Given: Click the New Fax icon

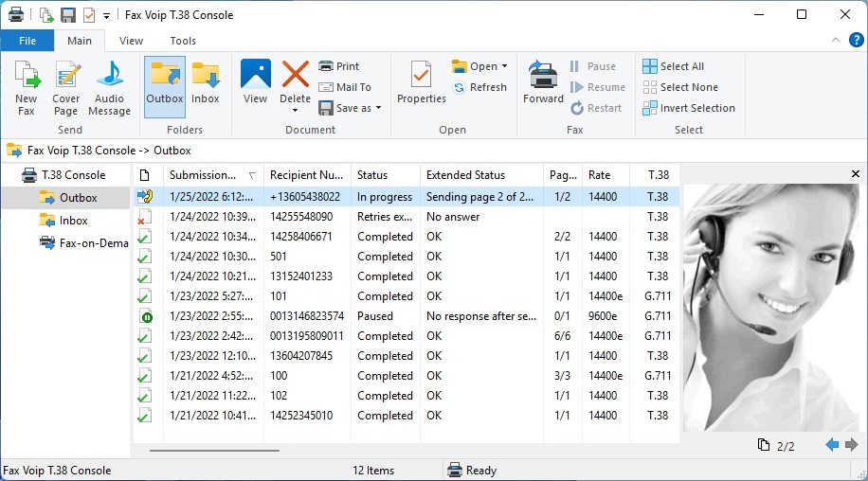Looking at the screenshot, I should click(27, 87).
